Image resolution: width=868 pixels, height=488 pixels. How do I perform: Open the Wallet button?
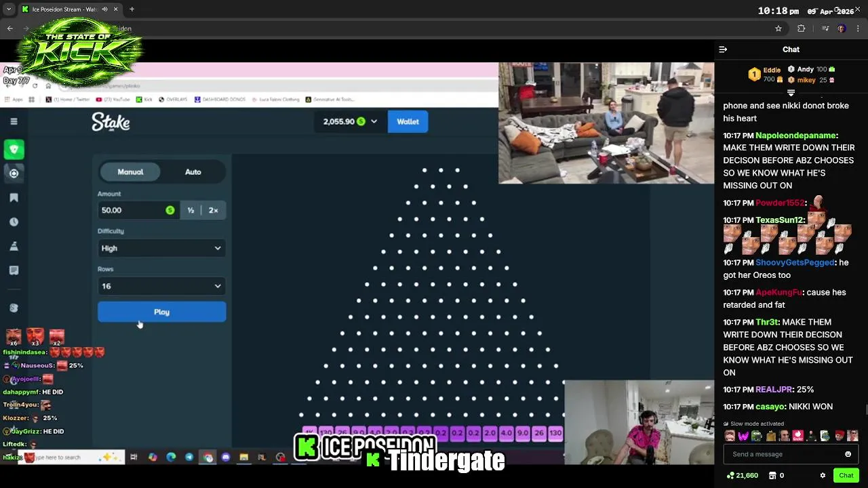408,121
